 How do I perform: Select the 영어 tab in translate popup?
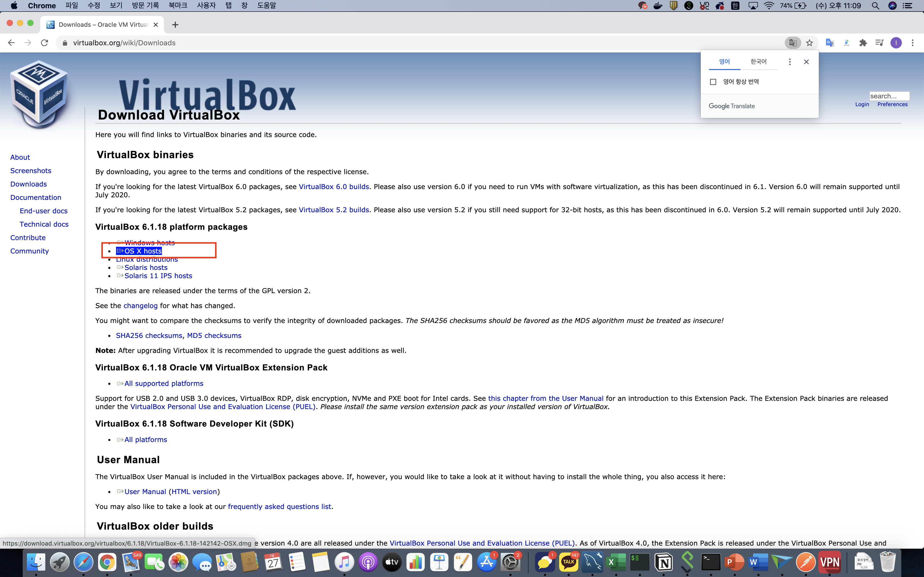724,62
